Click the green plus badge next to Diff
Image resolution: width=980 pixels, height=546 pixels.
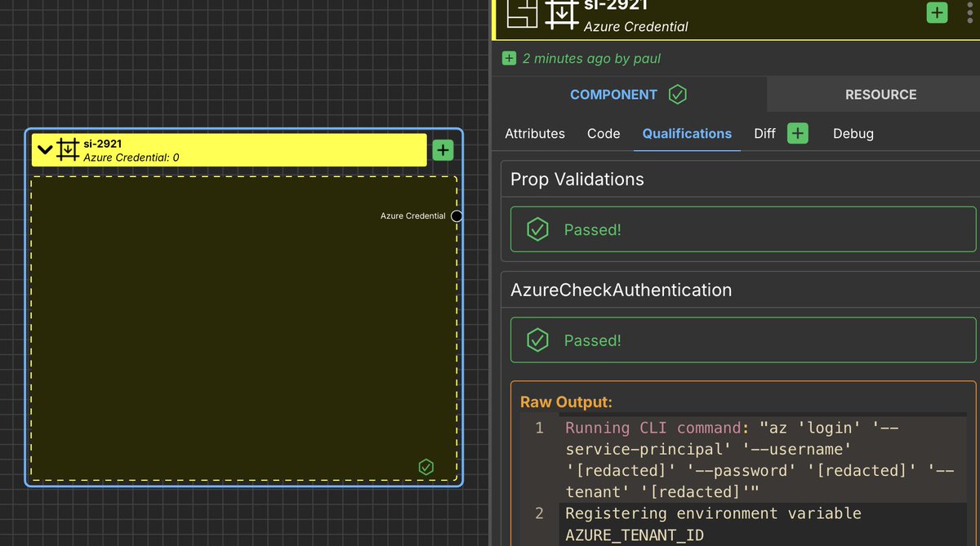click(x=797, y=134)
